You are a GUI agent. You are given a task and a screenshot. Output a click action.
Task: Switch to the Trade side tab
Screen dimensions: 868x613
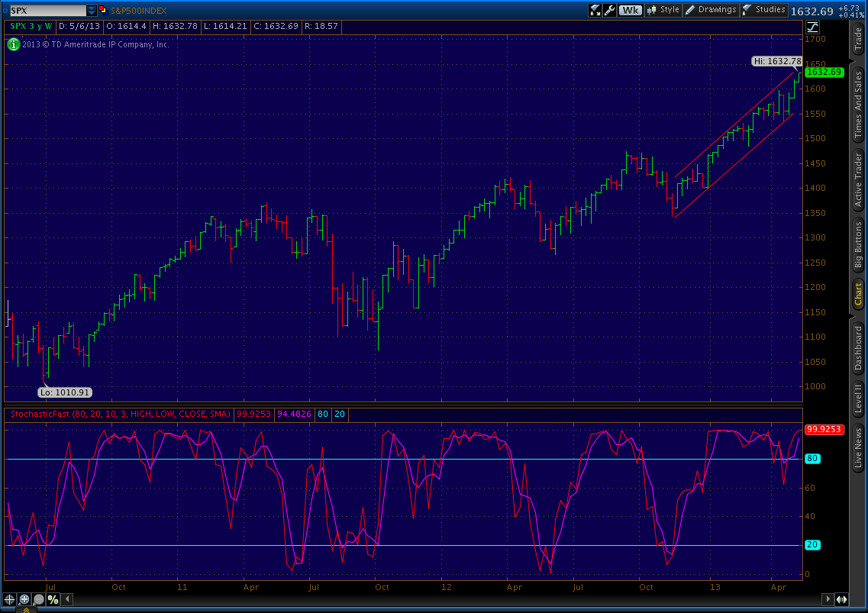tap(858, 39)
